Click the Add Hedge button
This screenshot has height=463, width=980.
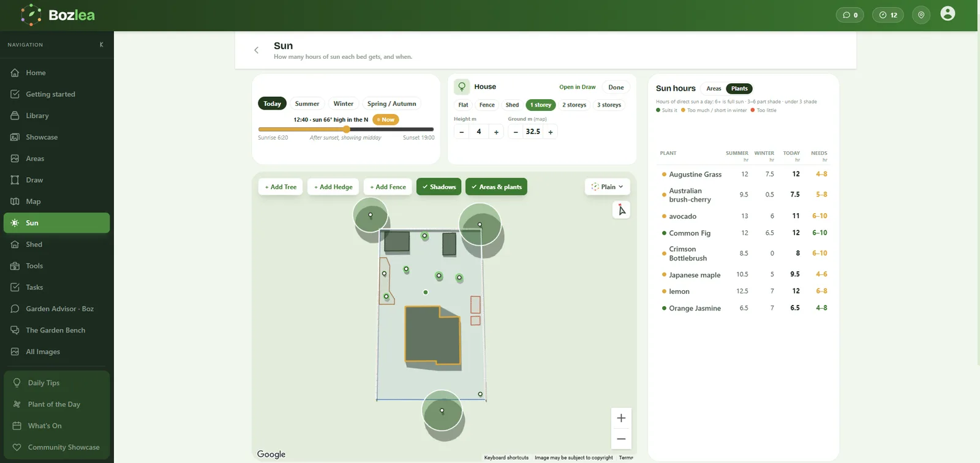click(333, 187)
